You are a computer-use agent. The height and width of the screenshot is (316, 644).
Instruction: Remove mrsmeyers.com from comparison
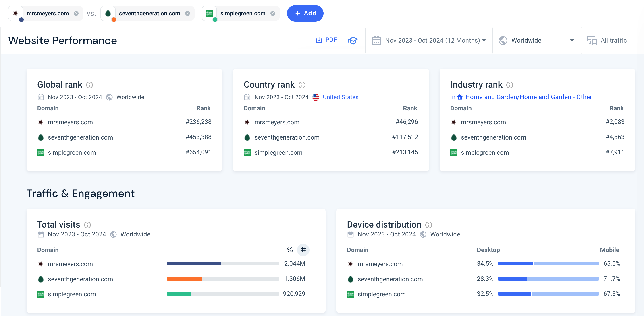76,13
